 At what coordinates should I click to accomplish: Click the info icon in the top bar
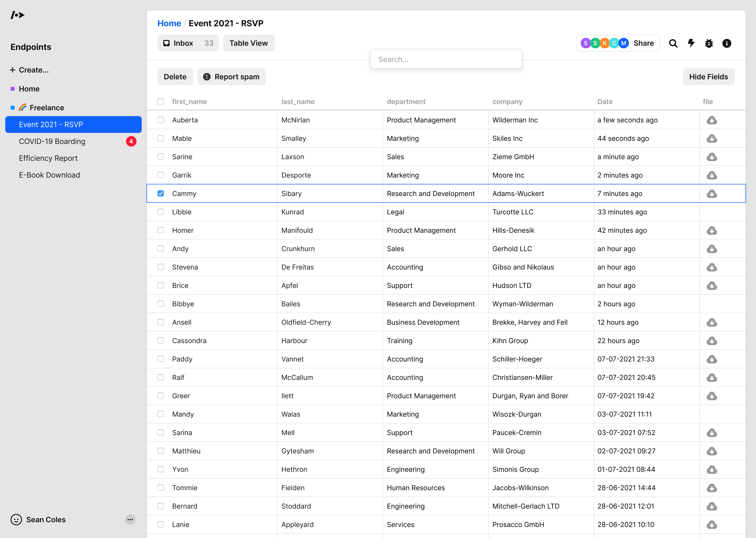[727, 43]
